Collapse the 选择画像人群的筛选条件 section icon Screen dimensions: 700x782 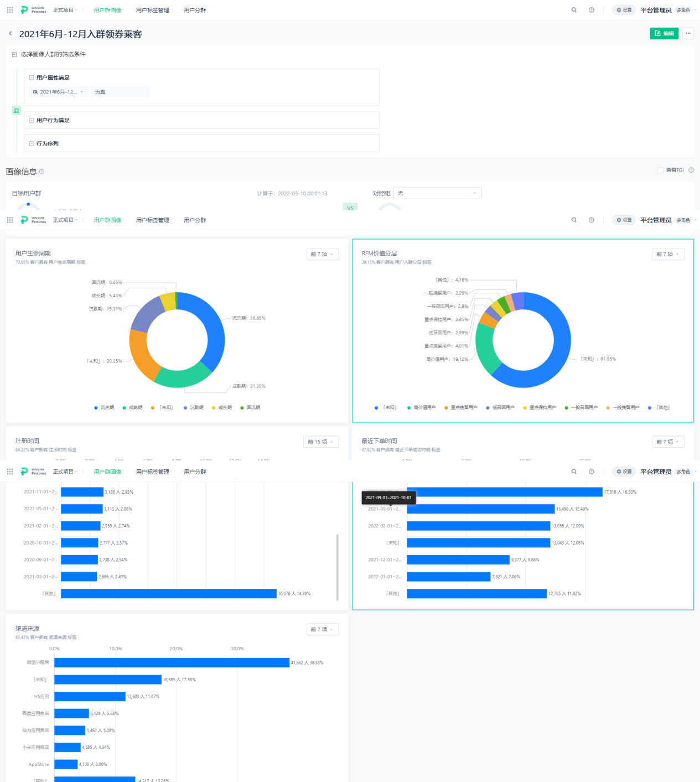(14, 54)
